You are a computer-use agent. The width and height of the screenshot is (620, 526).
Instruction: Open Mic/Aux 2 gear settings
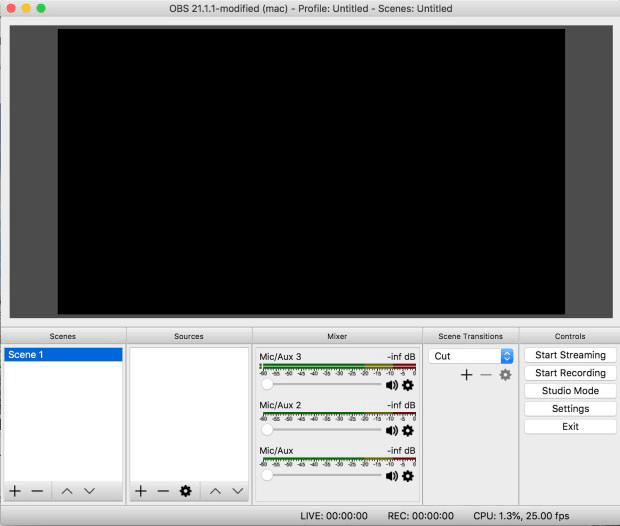tap(408, 431)
